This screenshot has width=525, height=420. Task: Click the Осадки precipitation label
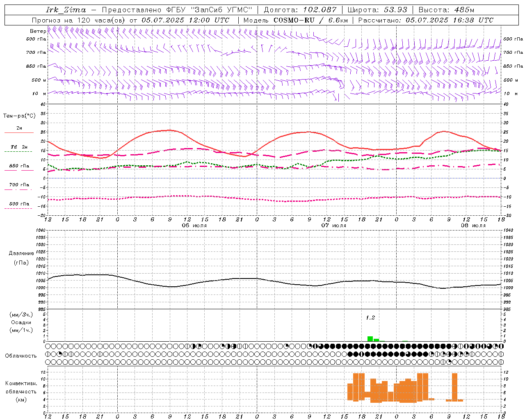tap(21, 322)
